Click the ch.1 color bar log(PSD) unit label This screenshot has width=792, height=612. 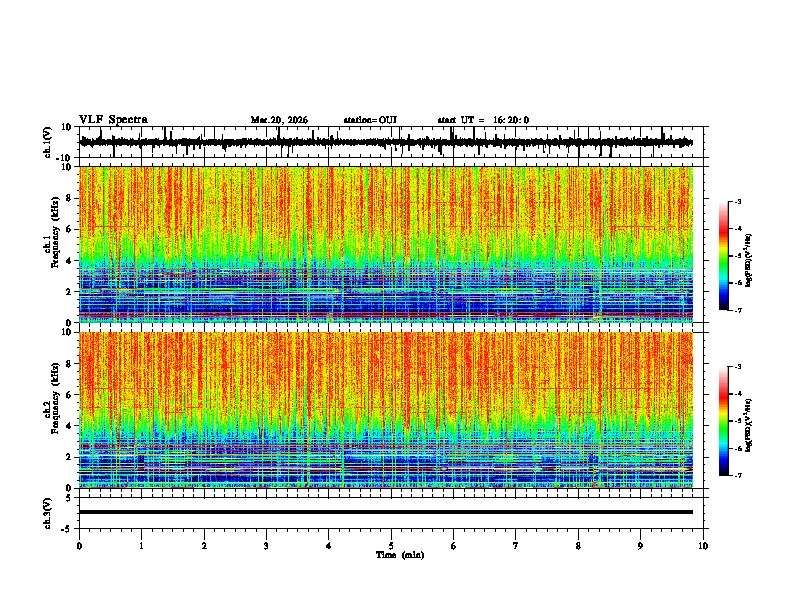[750, 260]
